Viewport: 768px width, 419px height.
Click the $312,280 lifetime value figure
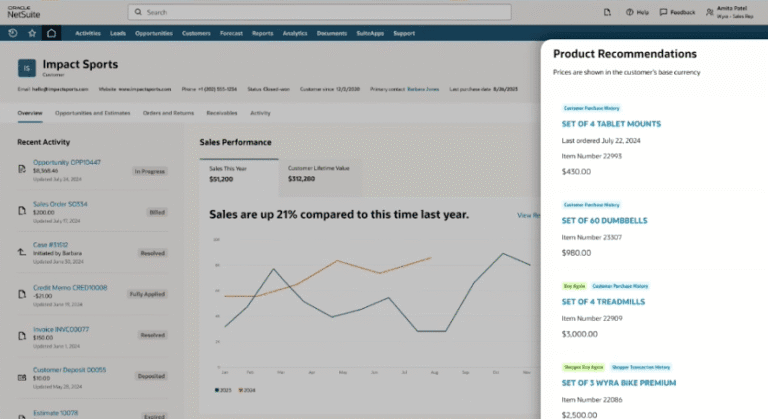point(301,179)
